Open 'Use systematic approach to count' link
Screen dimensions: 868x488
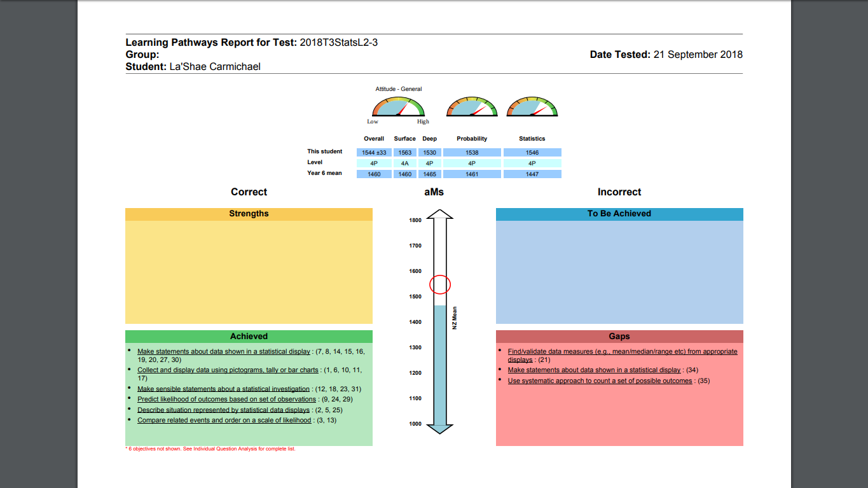click(x=600, y=380)
